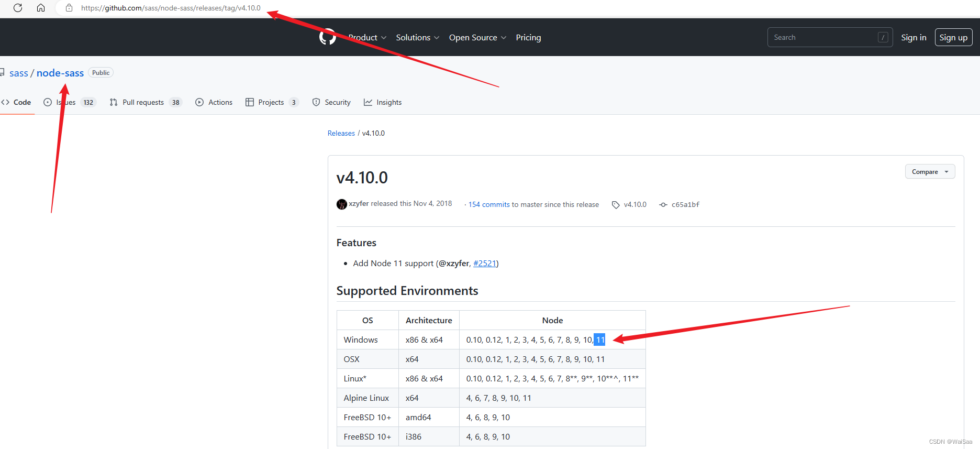Switch to the Issues tab
Image resolution: width=980 pixels, height=449 pixels.
tap(70, 102)
